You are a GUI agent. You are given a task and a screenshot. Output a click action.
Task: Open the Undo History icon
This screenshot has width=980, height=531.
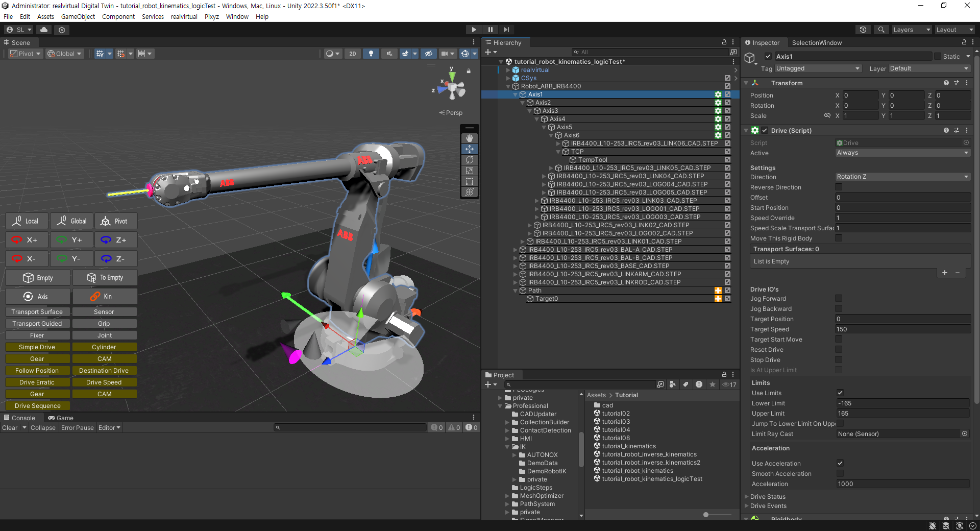(x=863, y=30)
